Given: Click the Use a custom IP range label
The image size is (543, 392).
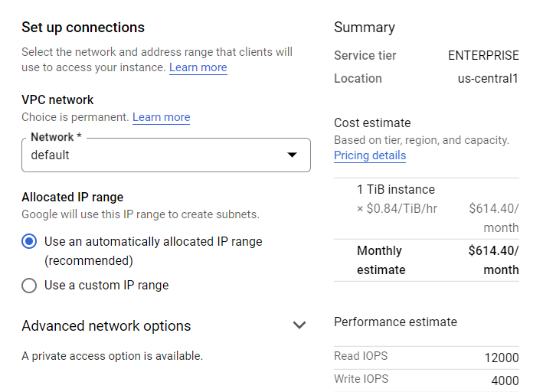Looking at the screenshot, I should [106, 286].
